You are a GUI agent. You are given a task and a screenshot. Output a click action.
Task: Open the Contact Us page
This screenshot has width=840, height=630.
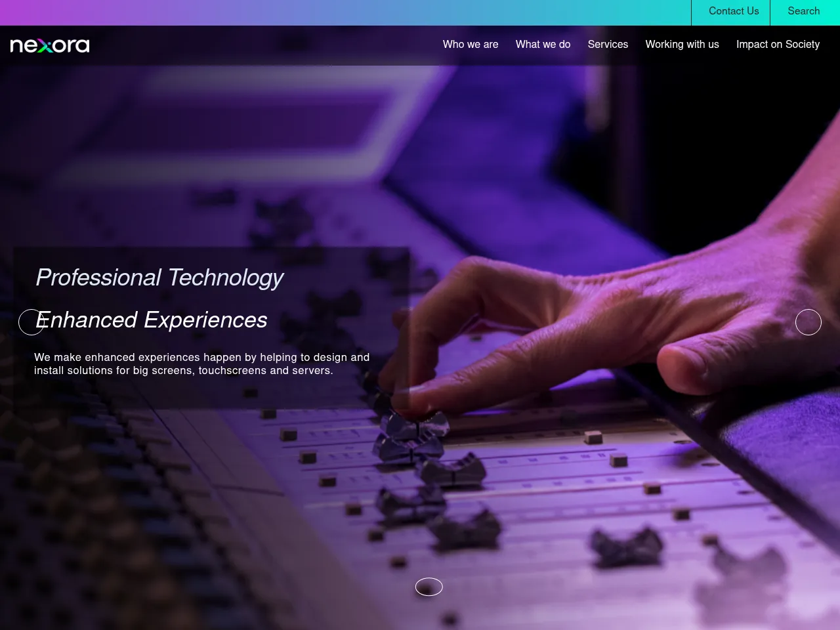click(733, 11)
